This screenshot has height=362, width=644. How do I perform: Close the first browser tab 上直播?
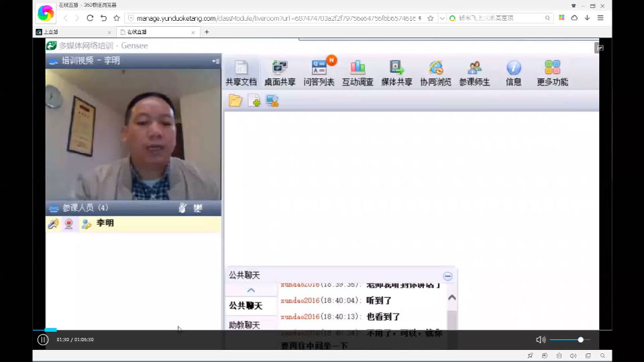(109, 32)
